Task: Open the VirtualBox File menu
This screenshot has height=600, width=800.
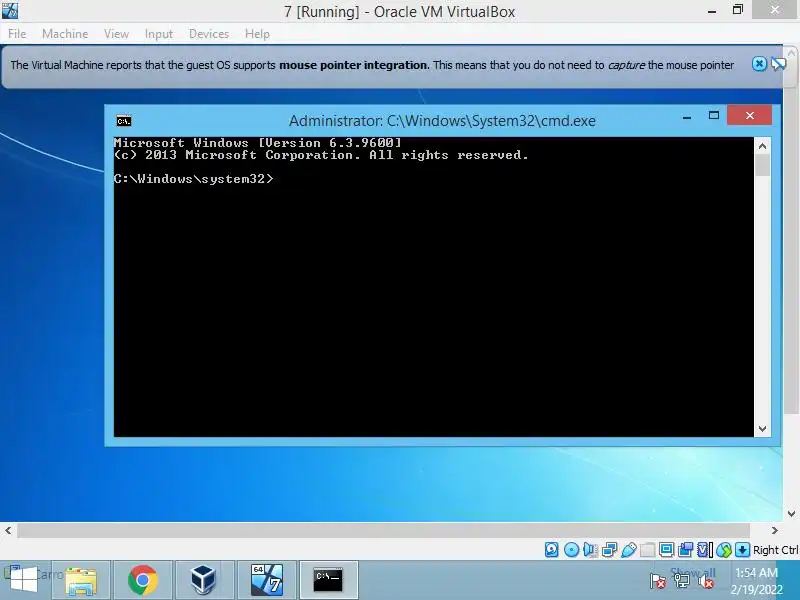Action: (x=17, y=34)
